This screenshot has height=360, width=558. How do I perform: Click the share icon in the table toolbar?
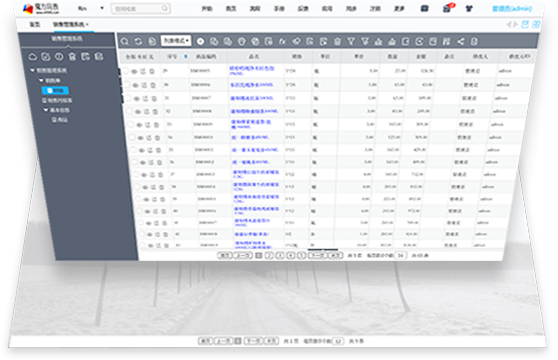pyautogui.click(x=460, y=42)
